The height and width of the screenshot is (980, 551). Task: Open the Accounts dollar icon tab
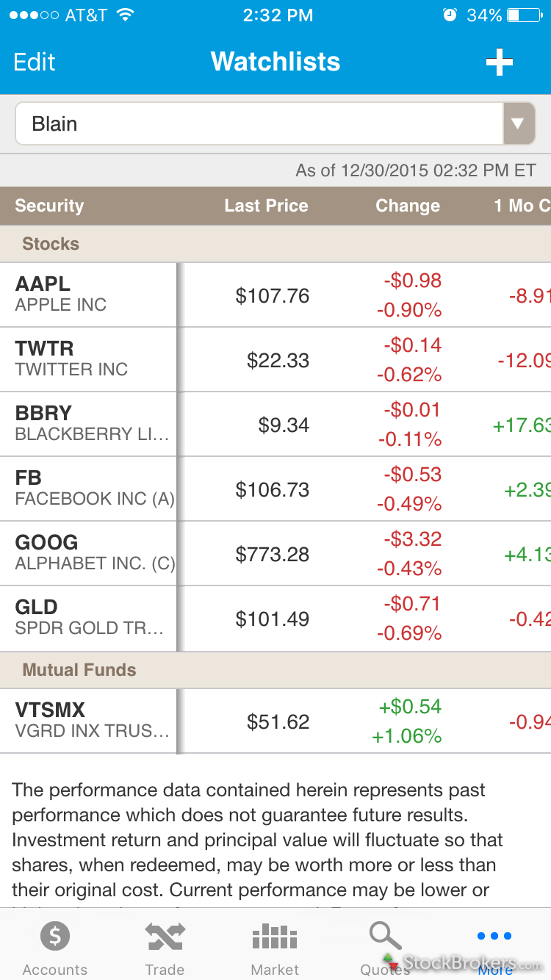pos(54,937)
